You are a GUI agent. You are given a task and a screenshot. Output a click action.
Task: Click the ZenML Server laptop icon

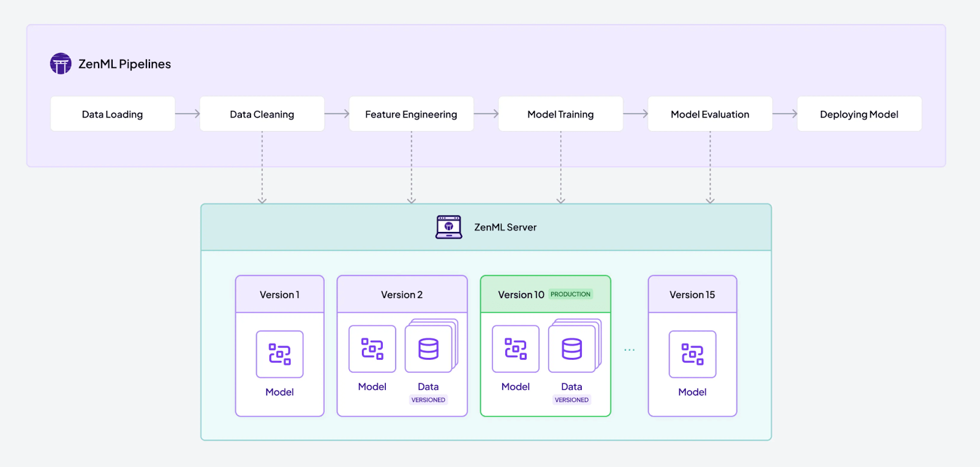(449, 227)
